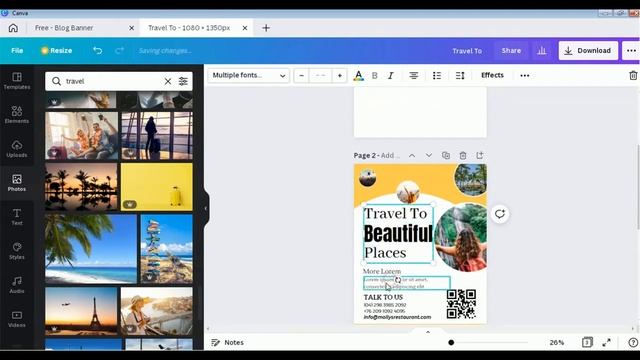The height and width of the screenshot is (360, 640).
Task: Select the woman at waterfall photo
Action: (461, 238)
